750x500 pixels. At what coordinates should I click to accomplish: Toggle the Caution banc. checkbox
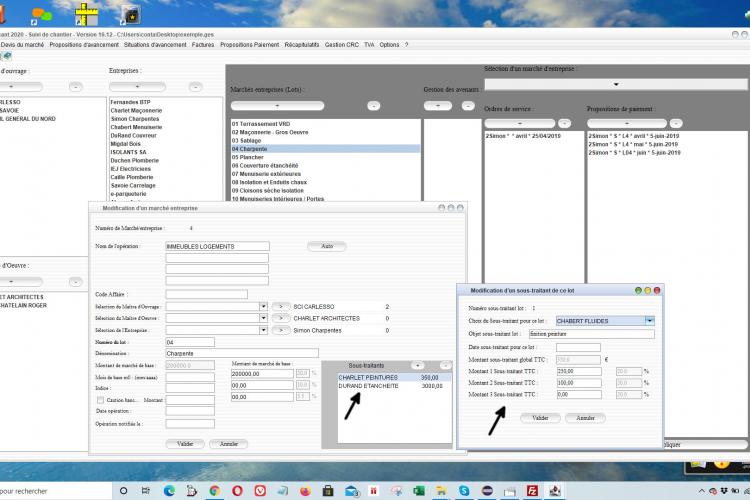100,400
